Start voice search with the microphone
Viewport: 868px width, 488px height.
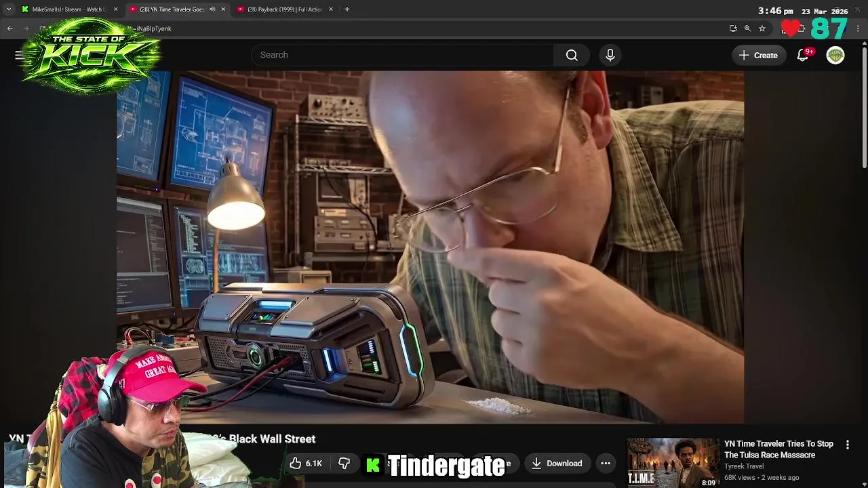click(x=610, y=55)
